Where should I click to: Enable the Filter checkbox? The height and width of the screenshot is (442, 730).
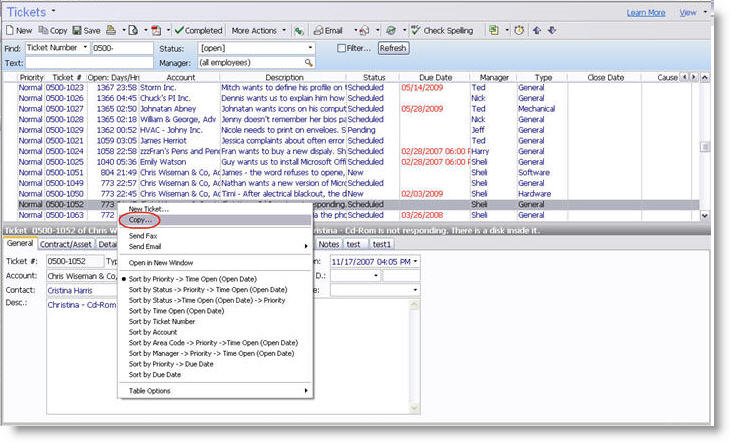click(x=341, y=48)
